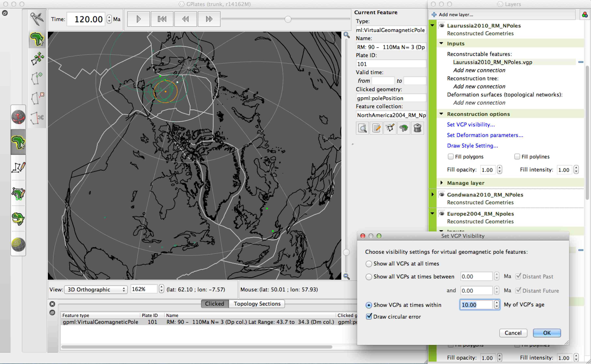591x364 pixels.
Task: Open the 3D Orthographic view dropdown
Action: tap(96, 289)
